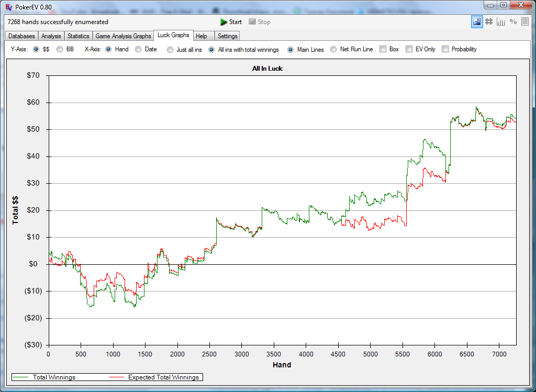Click the bar chart histogram icon

pyautogui.click(x=501, y=21)
